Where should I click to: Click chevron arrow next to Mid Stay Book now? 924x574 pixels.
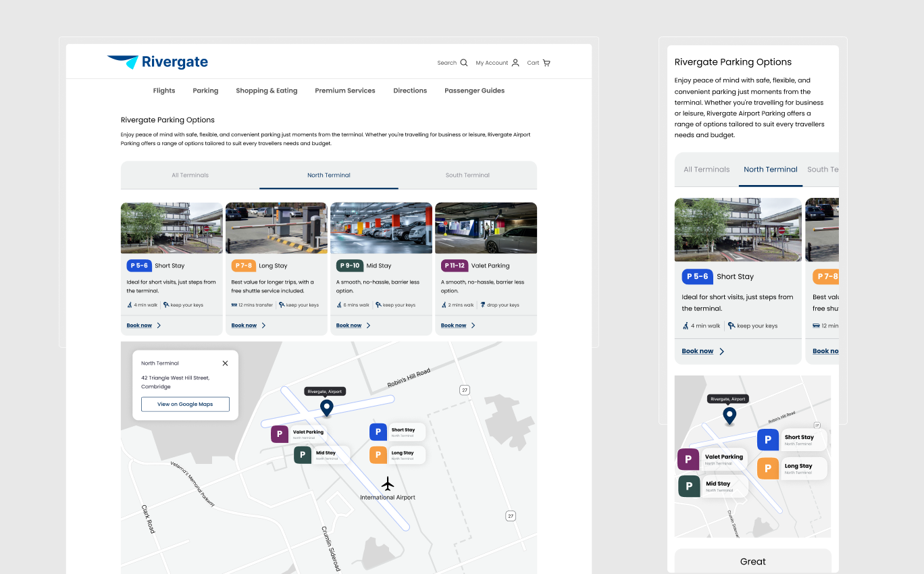coord(369,325)
